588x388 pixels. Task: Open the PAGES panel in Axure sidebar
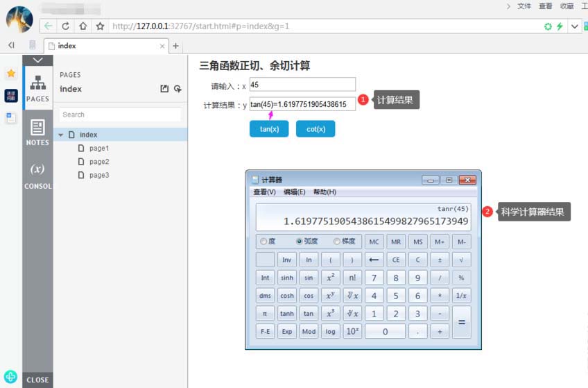point(37,88)
